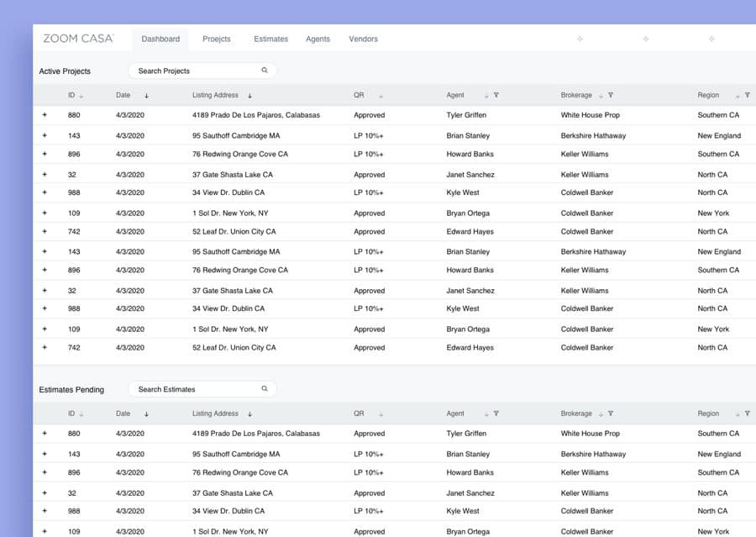
Task: Focus the Search Estimates field
Action: click(x=202, y=389)
